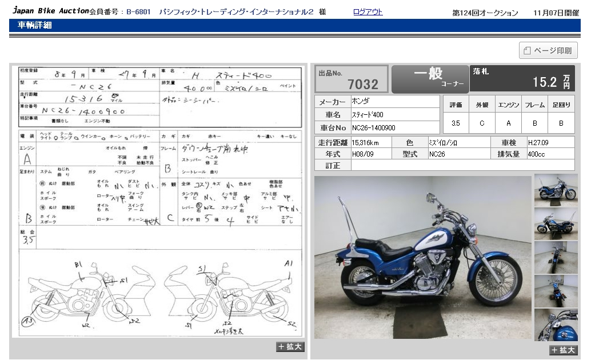
Task: Click the 3.5 evaluation score cell
Action: point(456,123)
